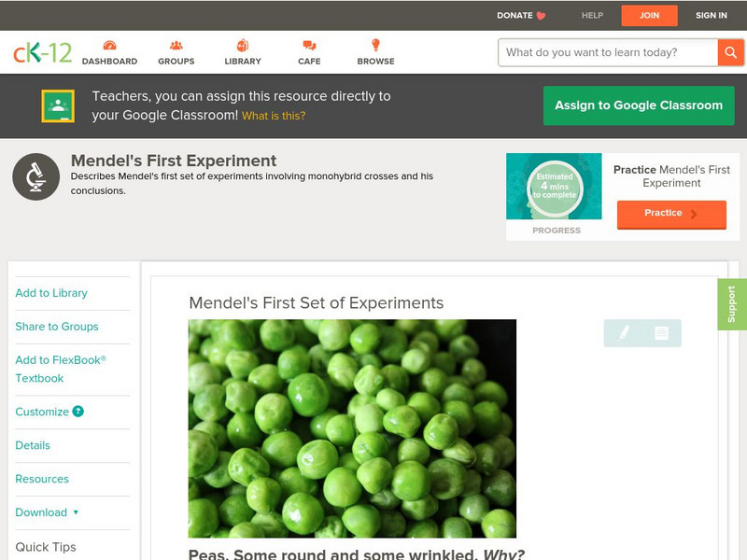Click the orange Join button

649,15
